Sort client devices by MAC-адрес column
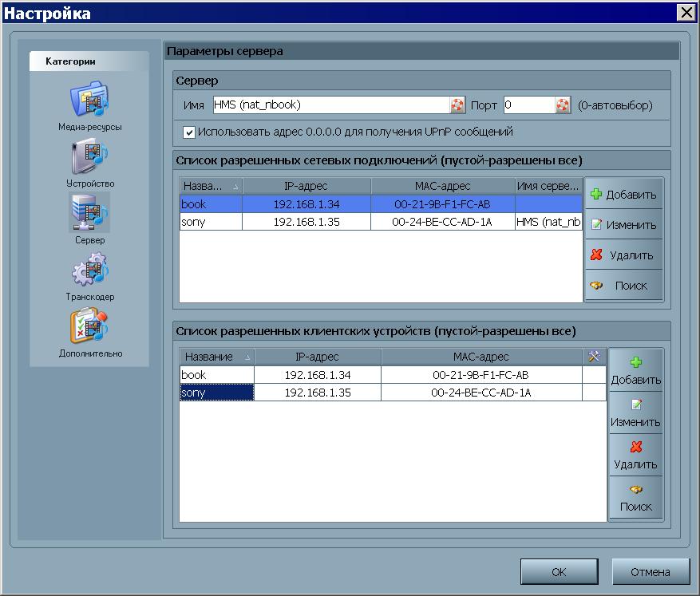Image resolution: width=700 pixels, height=596 pixels. click(x=481, y=357)
